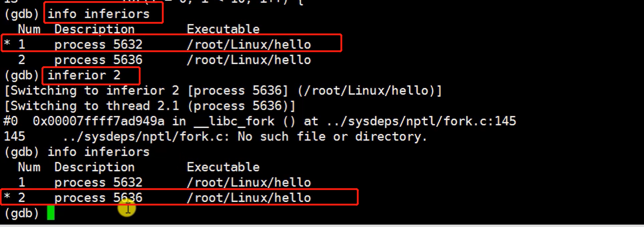Click the "Switching to inferior 2" output line
Screen dimensions: 644x227
tap(223, 91)
